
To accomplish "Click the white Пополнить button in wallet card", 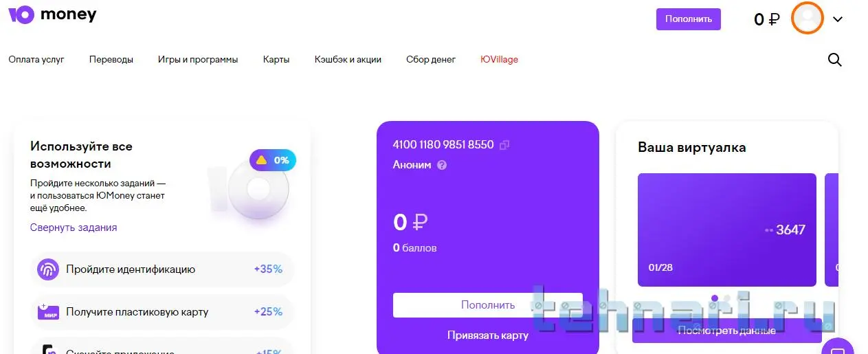I will (x=487, y=305).
